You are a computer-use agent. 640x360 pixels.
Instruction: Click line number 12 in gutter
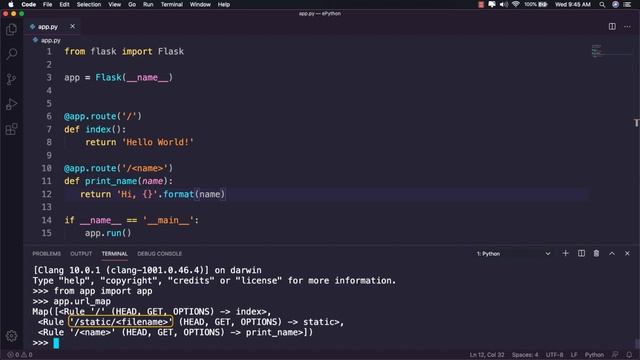47,194
